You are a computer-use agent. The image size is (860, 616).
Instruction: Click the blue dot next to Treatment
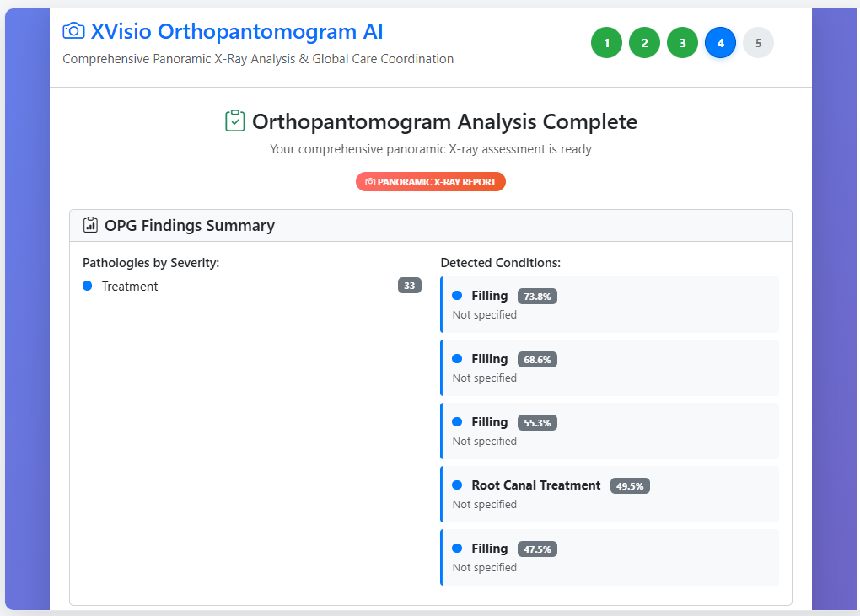click(x=87, y=287)
